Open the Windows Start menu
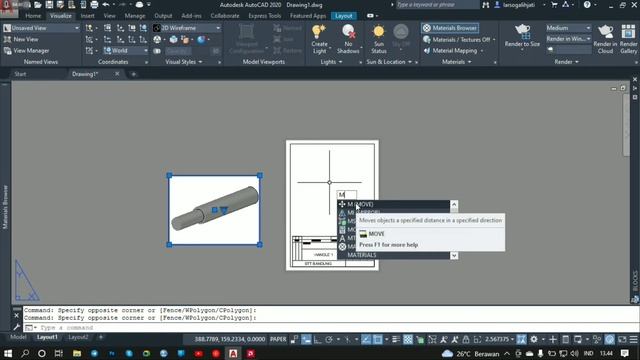Screen dimensions: 640x360 tap(8, 353)
